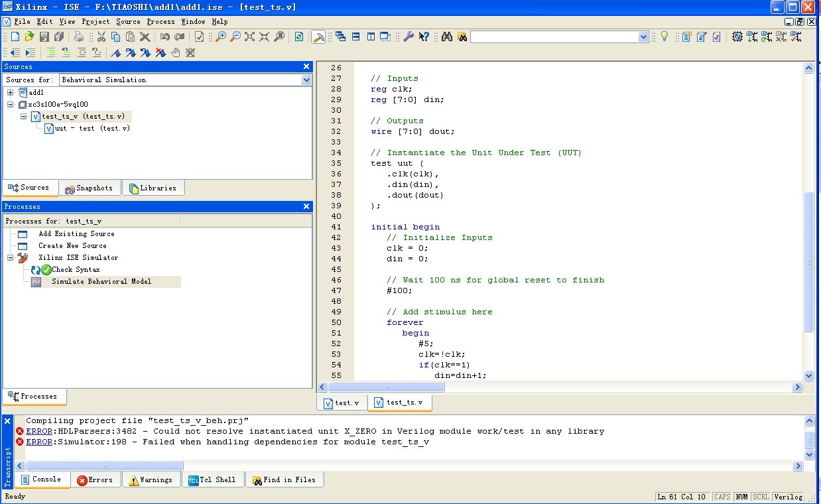Close the Processes panel
This screenshot has width=821, height=504.
pyautogui.click(x=306, y=206)
